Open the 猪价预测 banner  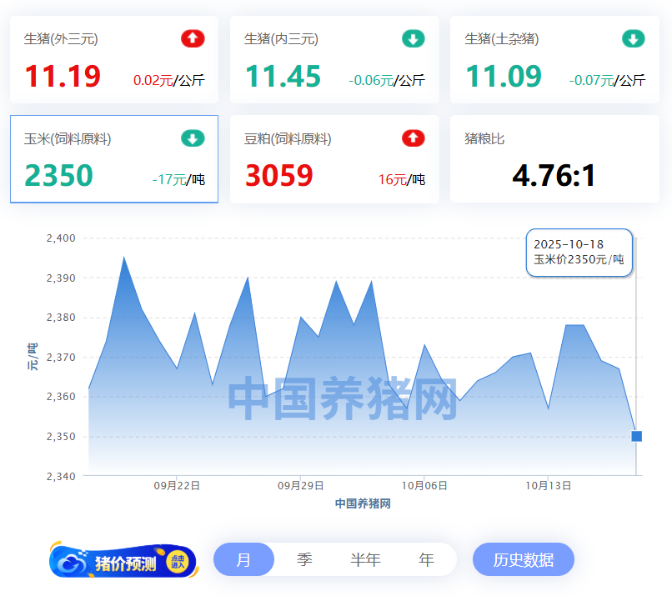point(123,563)
